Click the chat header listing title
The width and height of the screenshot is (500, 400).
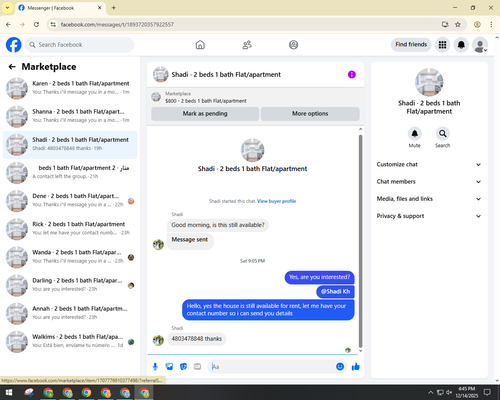click(226, 74)
